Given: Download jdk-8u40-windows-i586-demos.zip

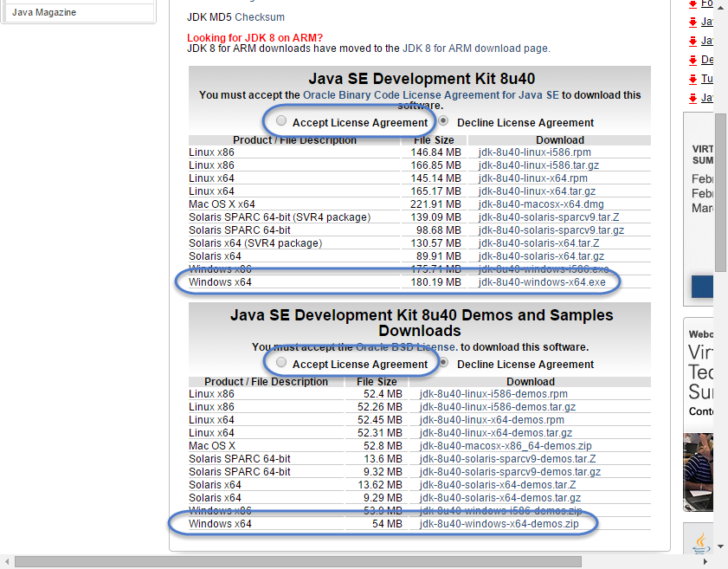Looking at the screenshot, I should click(501, 511).
